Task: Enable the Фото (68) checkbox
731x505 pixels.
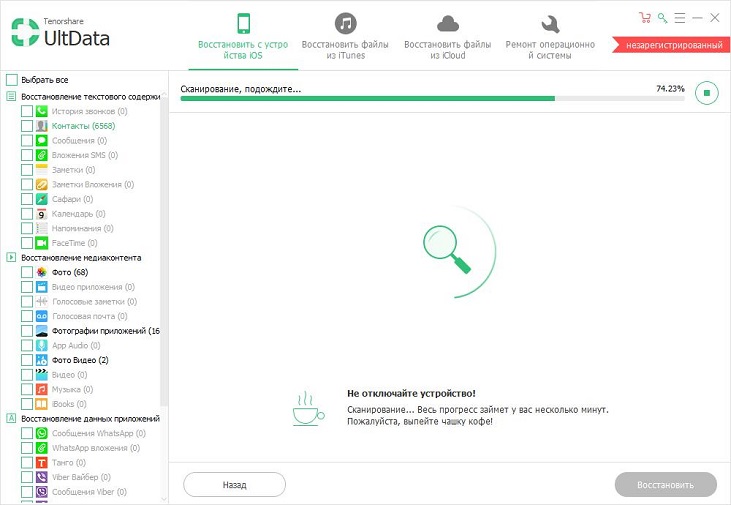Action: [27, 272]
